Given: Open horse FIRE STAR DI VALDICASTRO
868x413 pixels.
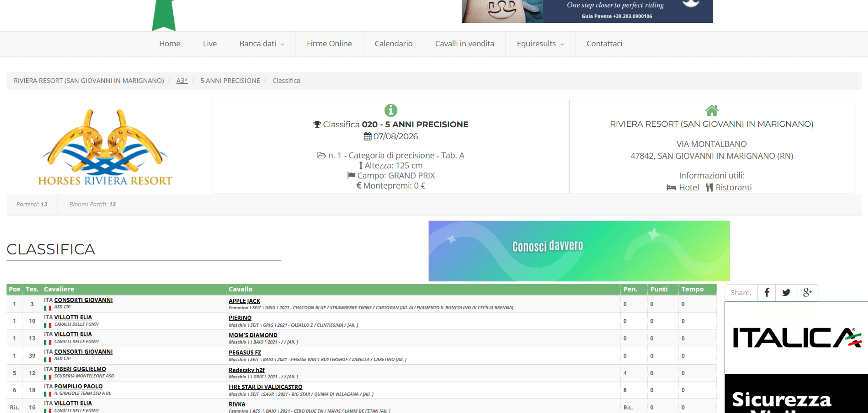Looking at the screenshot, I should click(x=266, y=387).
